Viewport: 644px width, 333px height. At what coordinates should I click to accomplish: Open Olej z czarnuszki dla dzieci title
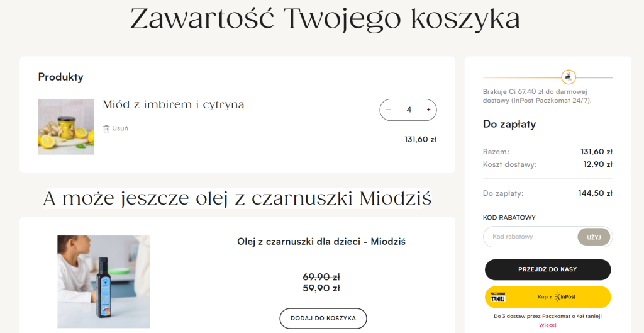tap(321, 241)
